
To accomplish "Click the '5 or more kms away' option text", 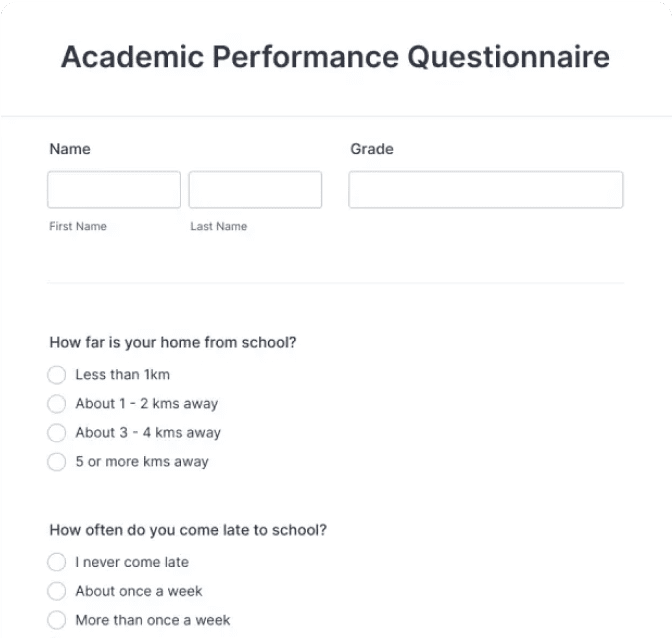I will [142, 462].
